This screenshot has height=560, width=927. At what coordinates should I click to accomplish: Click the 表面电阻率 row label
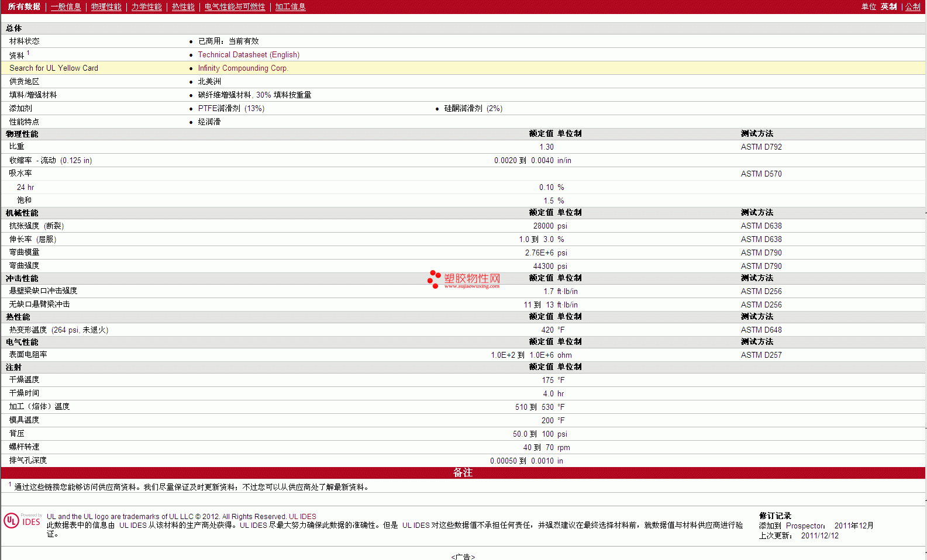tap(27, 354)
